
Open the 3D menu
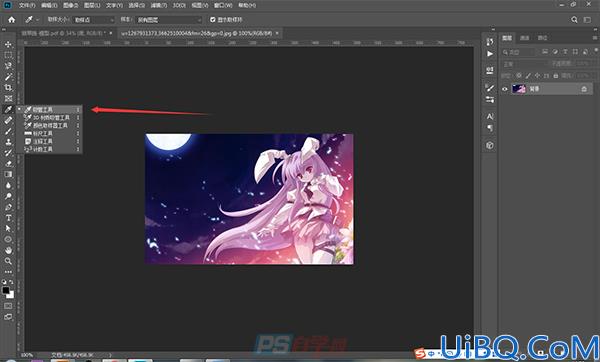[x=179, y=5]
